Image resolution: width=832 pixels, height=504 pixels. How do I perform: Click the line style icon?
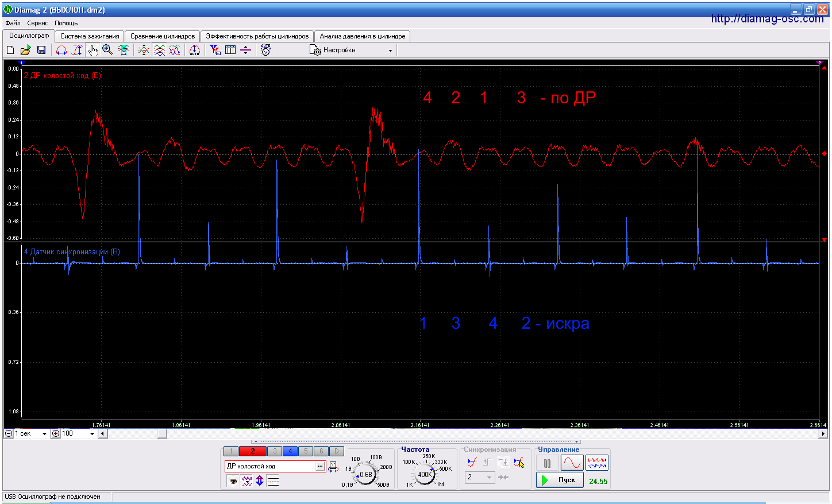[x=274, y=481]
